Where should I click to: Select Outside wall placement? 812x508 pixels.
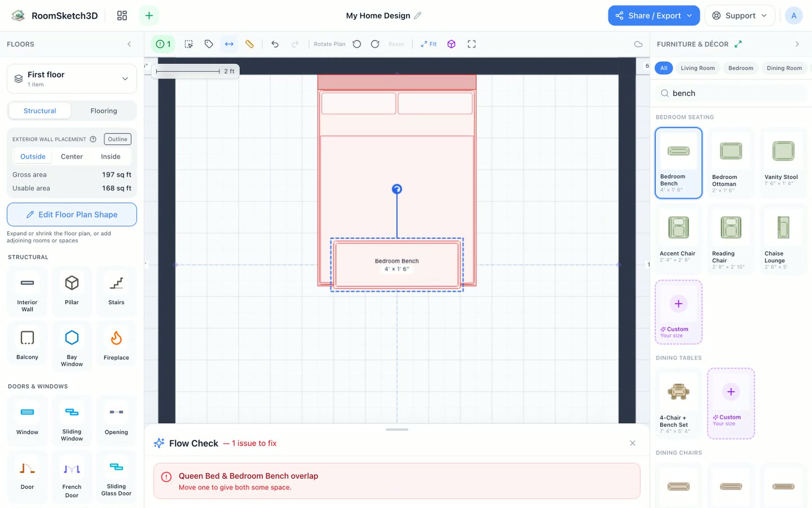point(33,157)
